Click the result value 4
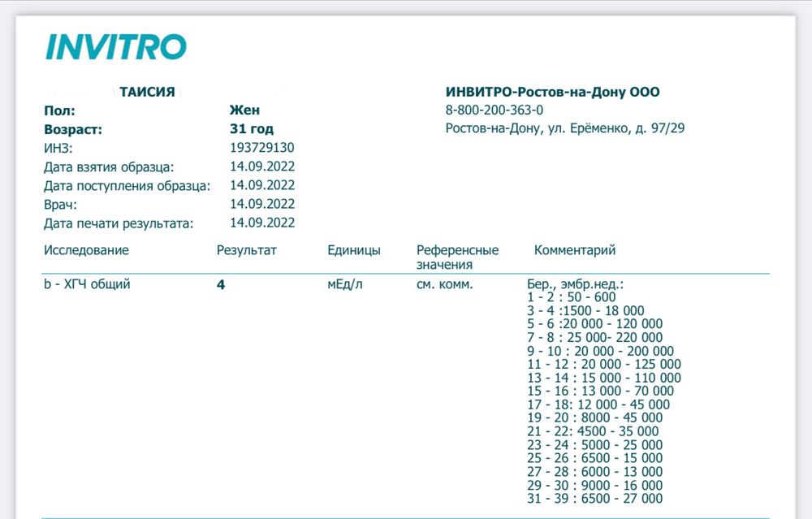 (221, 286)
